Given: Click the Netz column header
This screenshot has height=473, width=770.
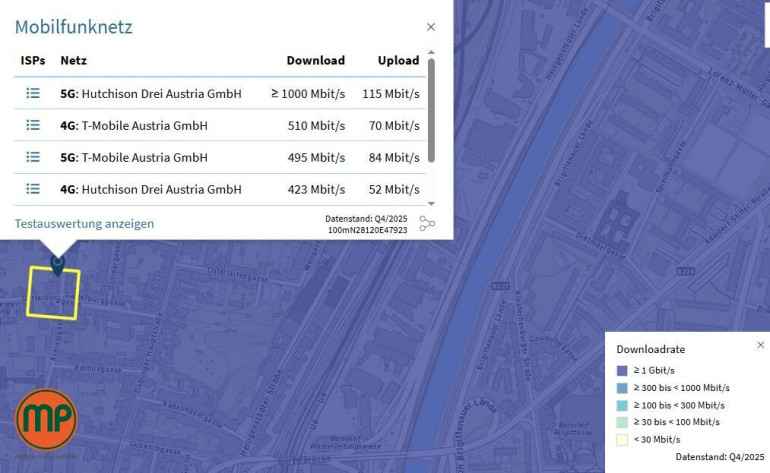Looking at the screenshot, I should click(x=74, y=60).
